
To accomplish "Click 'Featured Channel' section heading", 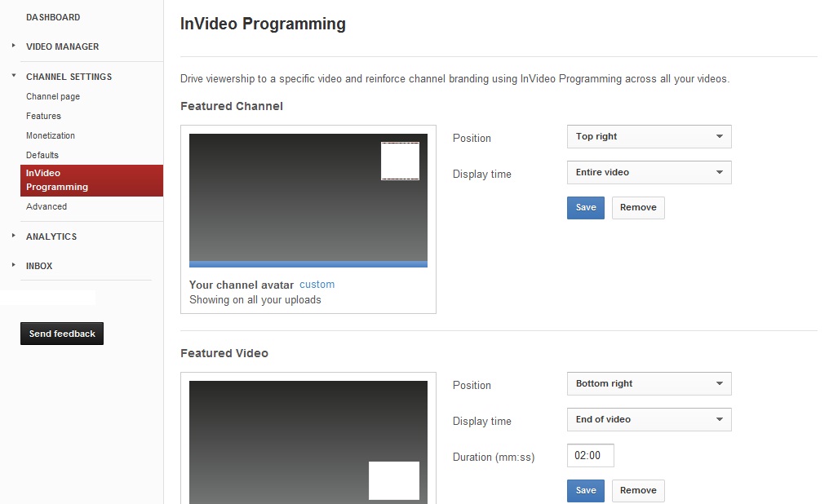I will click(232, 106).
